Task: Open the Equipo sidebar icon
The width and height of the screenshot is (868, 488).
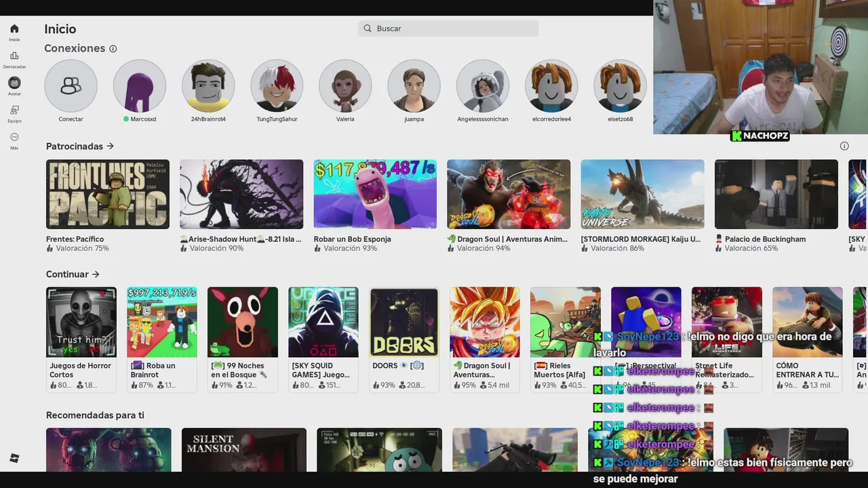Action: point(14,110)
